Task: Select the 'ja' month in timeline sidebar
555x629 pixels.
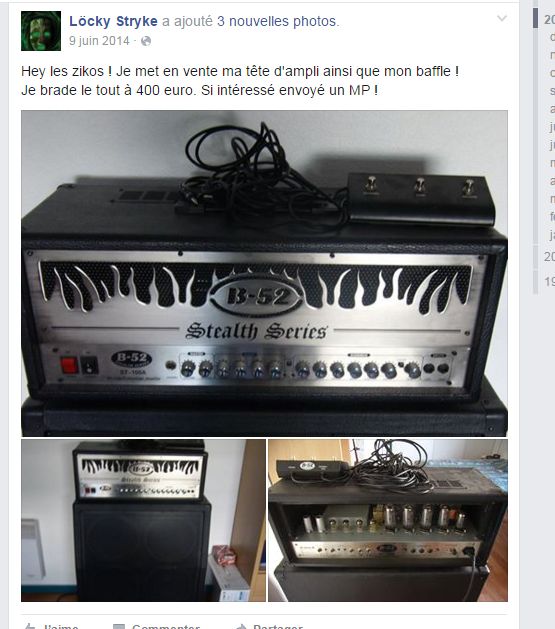Action: [552, 235]
